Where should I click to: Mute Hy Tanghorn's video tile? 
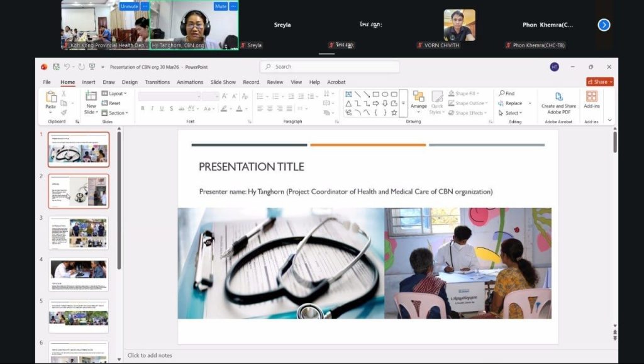220,6
